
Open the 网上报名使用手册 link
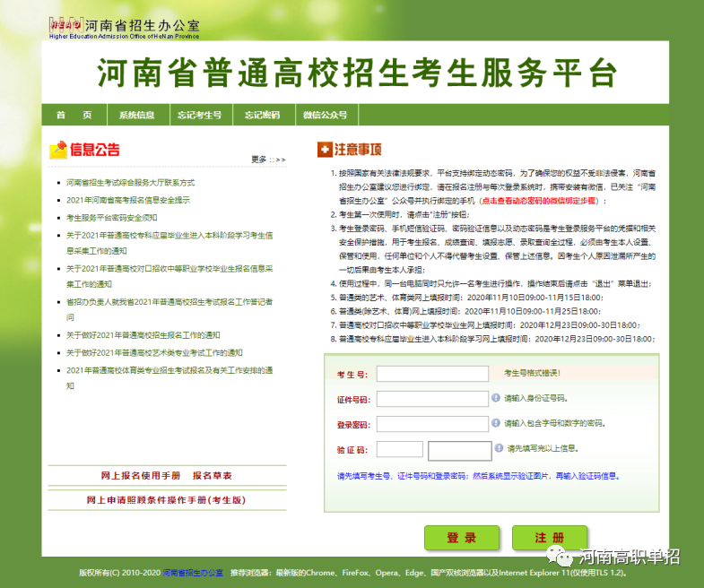(x=141, y=475)
